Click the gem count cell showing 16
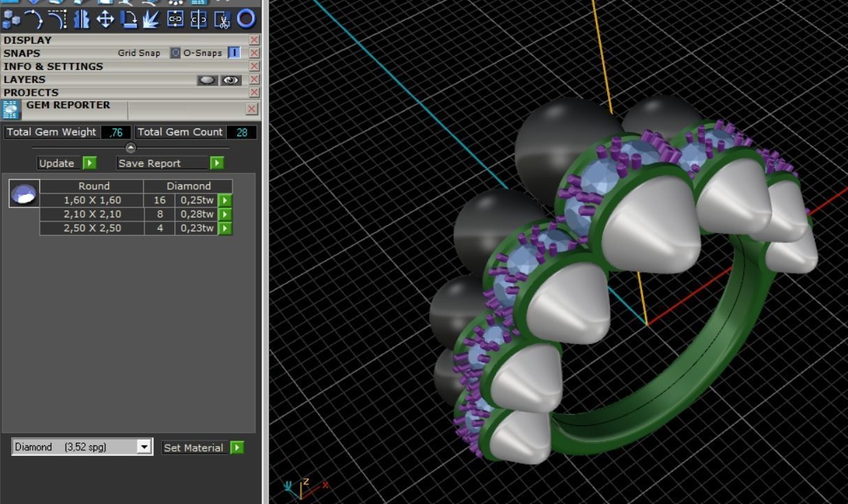Viewport: 848px width, 504px height. (x=160, y=200)
